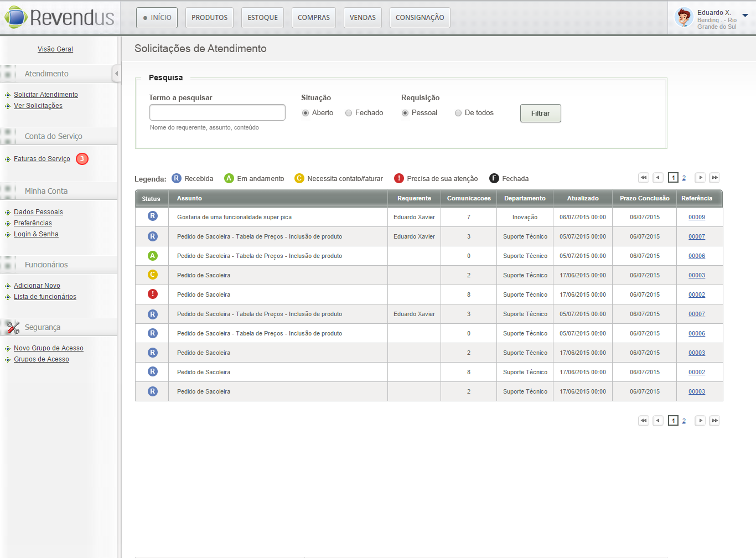Select the 'De todos' requisition option

[458, 113]
